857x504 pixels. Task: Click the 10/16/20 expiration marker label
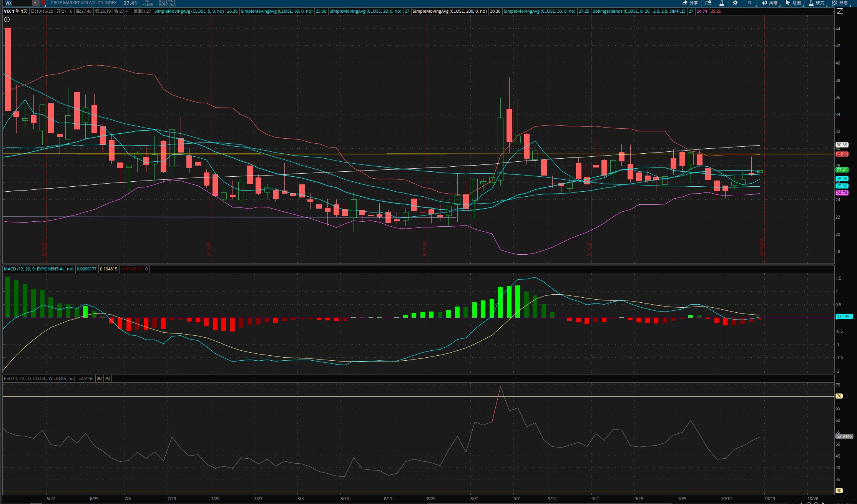tap(762, 248)
